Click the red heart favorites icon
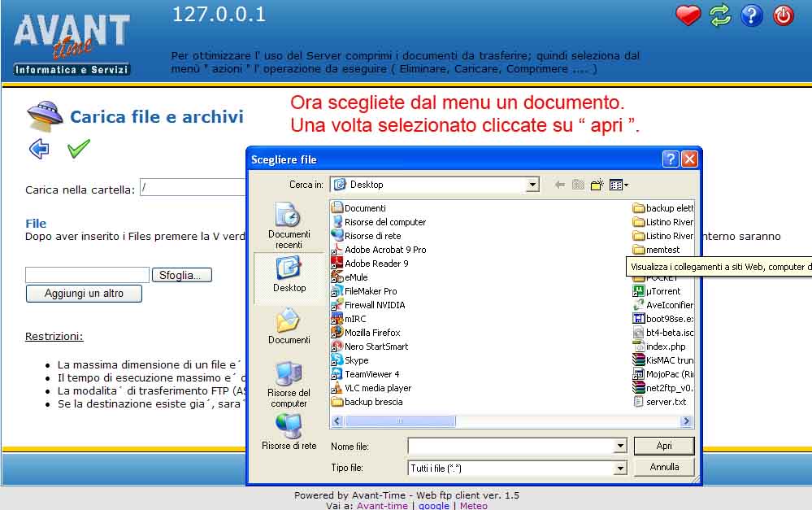The width and height of the screenshot is (812, 510). [x=688, y=15]
